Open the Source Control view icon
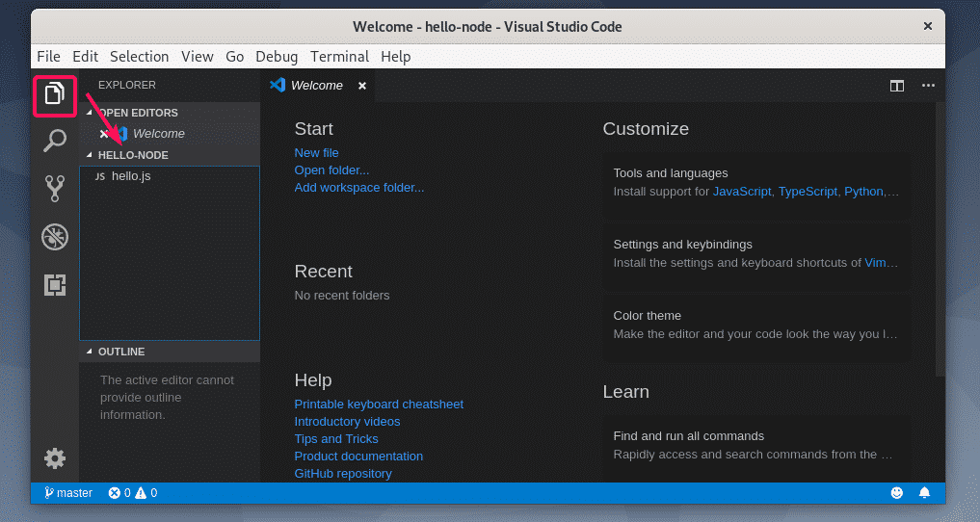980x522 pixels. pos(55,189)
